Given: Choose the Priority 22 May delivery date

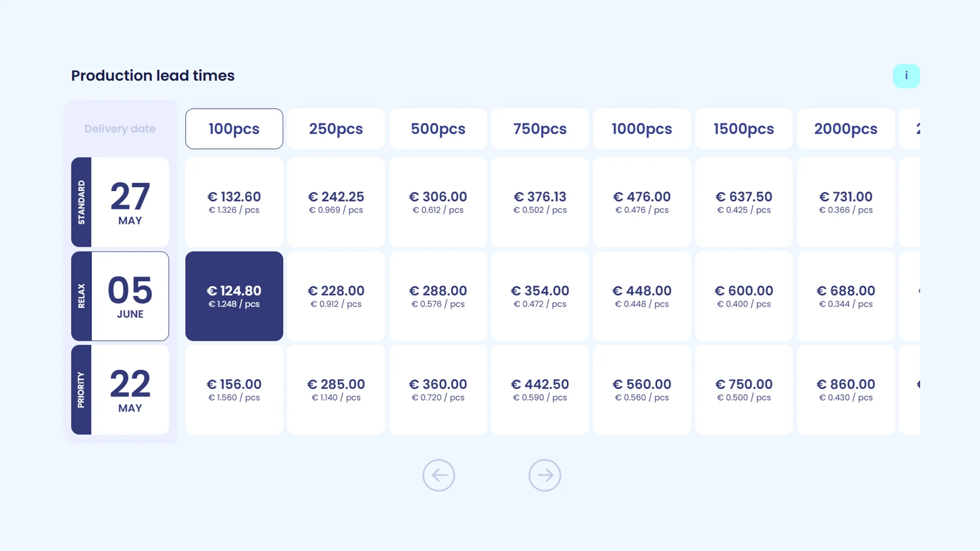Looking at the screenshot, I should (x=120, y=390).
